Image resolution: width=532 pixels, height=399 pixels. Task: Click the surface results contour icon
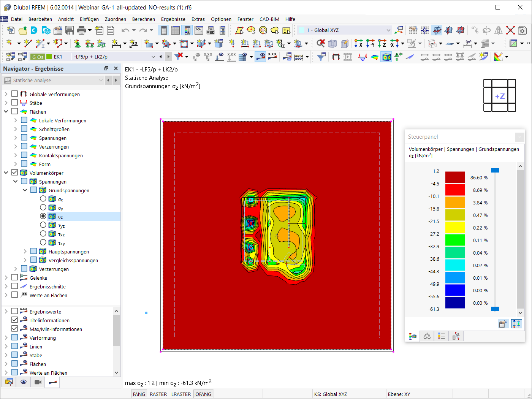point(375,57)
